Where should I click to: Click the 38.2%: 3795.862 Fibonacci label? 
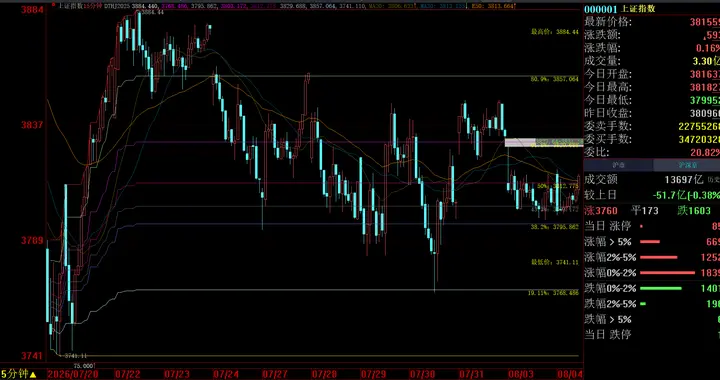pyautogui.click(x=555, y=227)
